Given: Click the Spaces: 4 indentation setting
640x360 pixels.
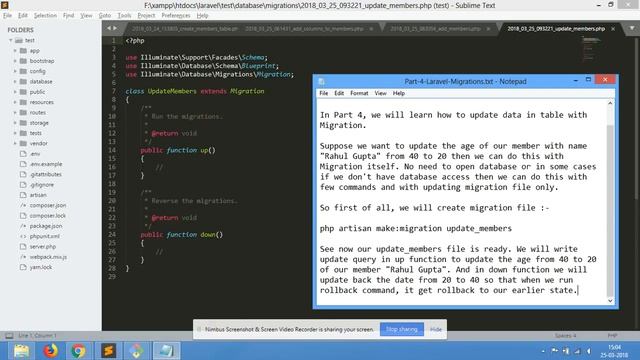Looking at the screenshot, I should point(565,336).
